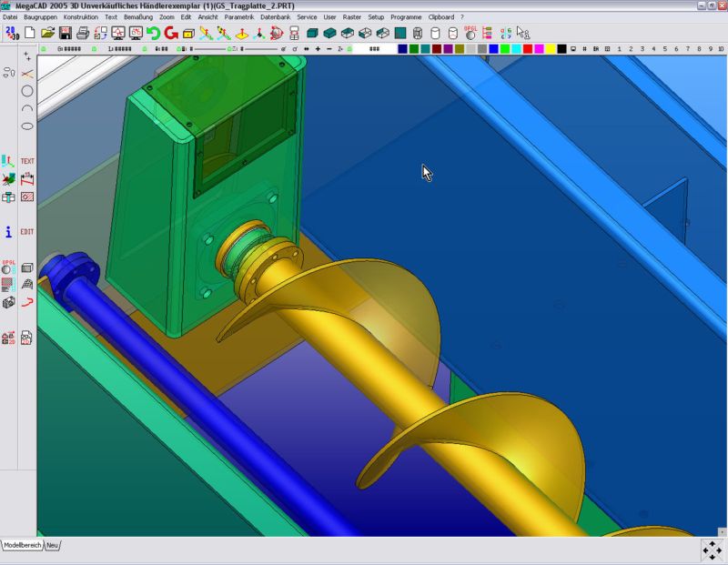Click the EDIT tool in left sidebar
The image size is (728, 565).
pos(27,232)
